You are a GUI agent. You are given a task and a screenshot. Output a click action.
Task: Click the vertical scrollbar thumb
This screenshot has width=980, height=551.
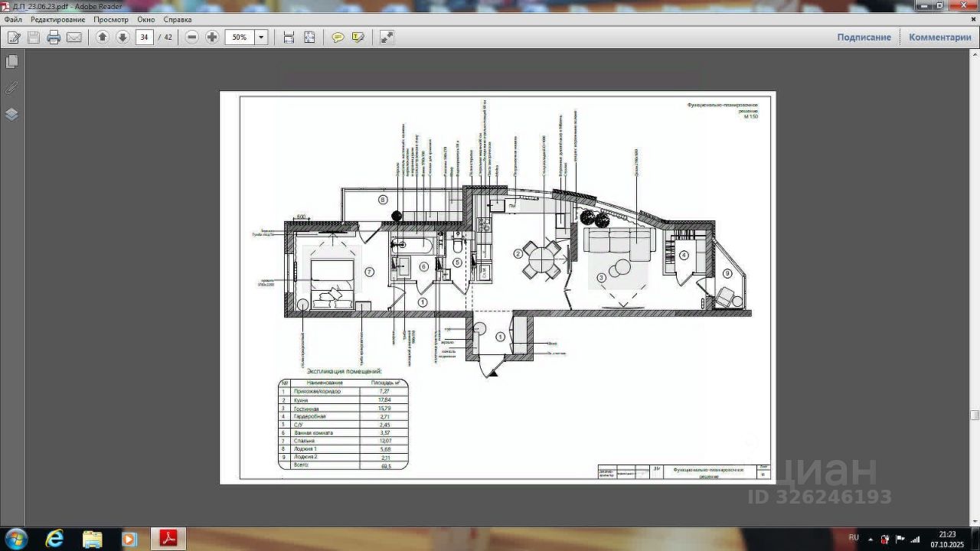pos(975,416)
